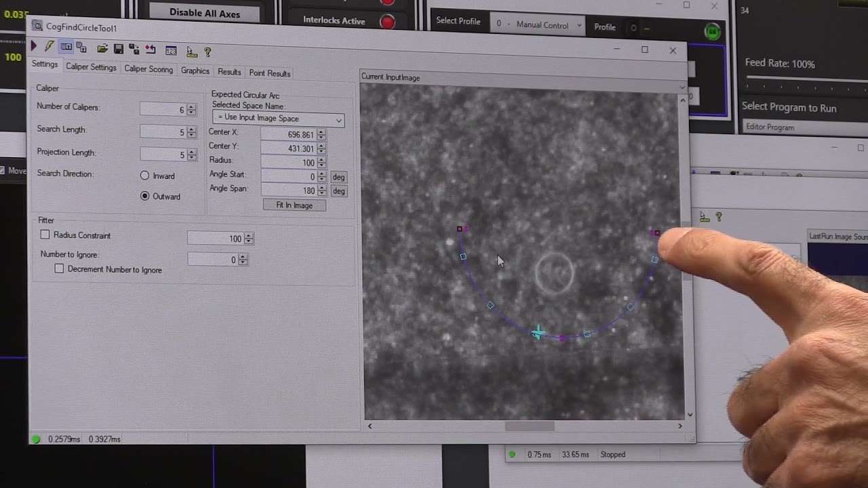
Task: Open the Results tab
Action: coord(229,72)
